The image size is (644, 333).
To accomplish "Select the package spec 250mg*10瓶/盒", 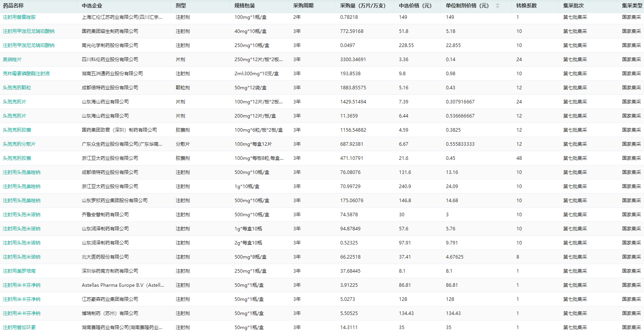I will (x=252, y=45).
